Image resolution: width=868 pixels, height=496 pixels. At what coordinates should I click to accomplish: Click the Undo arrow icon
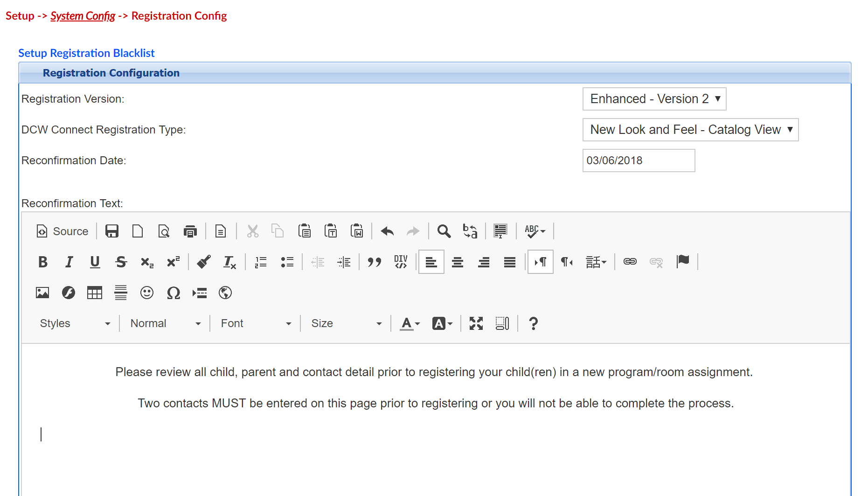387,231
